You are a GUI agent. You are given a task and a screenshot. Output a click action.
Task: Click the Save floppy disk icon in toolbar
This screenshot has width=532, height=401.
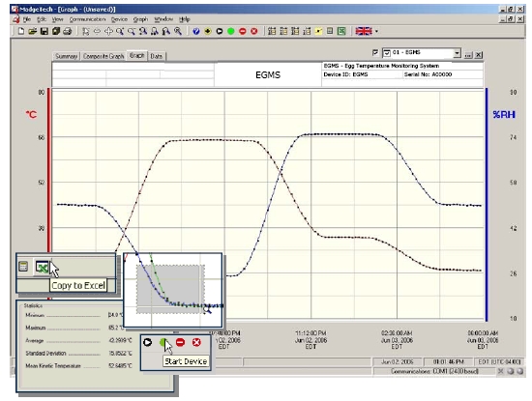(44, 31)
